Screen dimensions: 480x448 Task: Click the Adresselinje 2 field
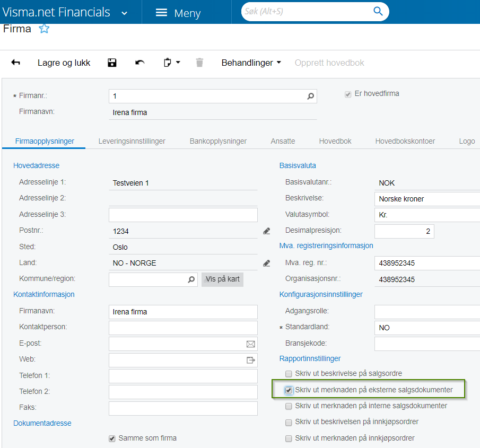pos(183,199)
